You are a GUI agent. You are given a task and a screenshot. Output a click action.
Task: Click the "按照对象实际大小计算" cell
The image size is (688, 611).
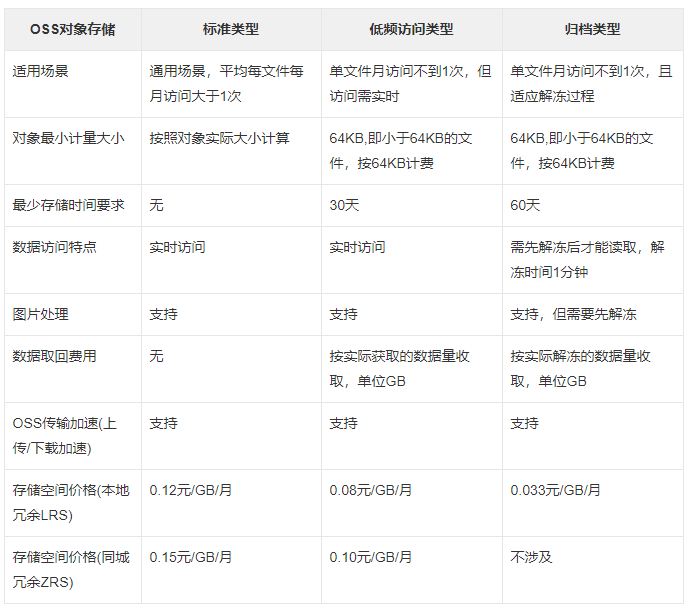(219, 139)
